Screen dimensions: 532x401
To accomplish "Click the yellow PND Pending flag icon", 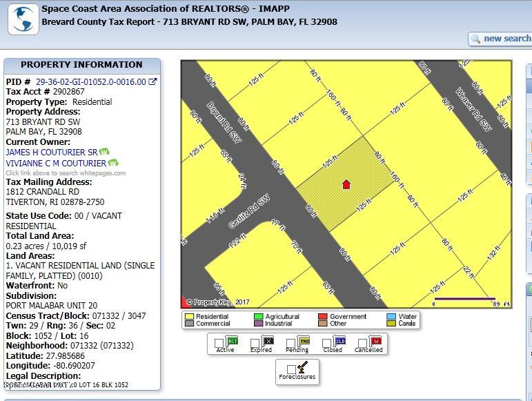I will [304, 341].
